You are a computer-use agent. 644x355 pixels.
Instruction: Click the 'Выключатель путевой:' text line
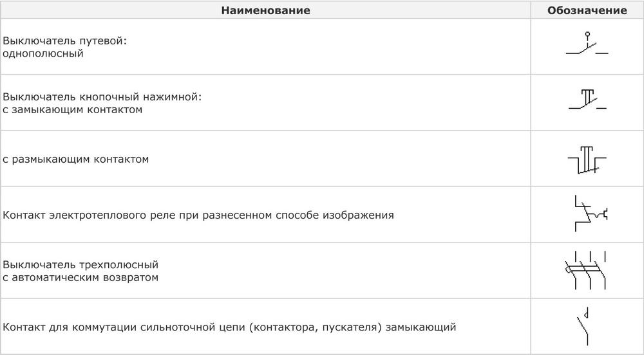click(65, 41)
